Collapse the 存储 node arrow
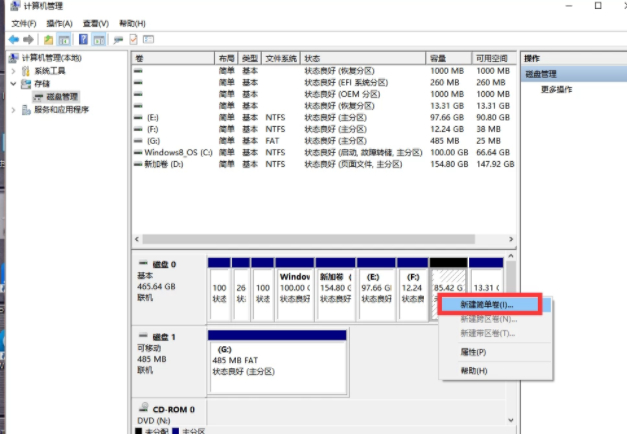This screenshot has width=627, height=434. pos(13,84)
